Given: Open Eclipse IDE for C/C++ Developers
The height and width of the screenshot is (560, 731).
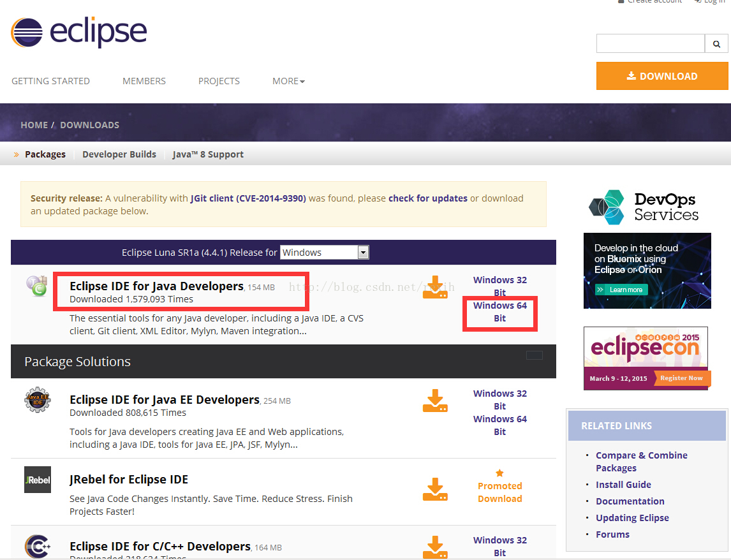Looking at the screenshot, I should tap(160, 546).
